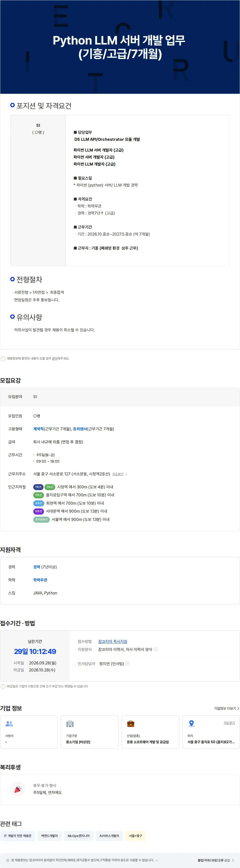Click 2호선 badge next to 시청역
This screenshot has width=240, height=868.
pyautogui.click(x=50, y=487)
